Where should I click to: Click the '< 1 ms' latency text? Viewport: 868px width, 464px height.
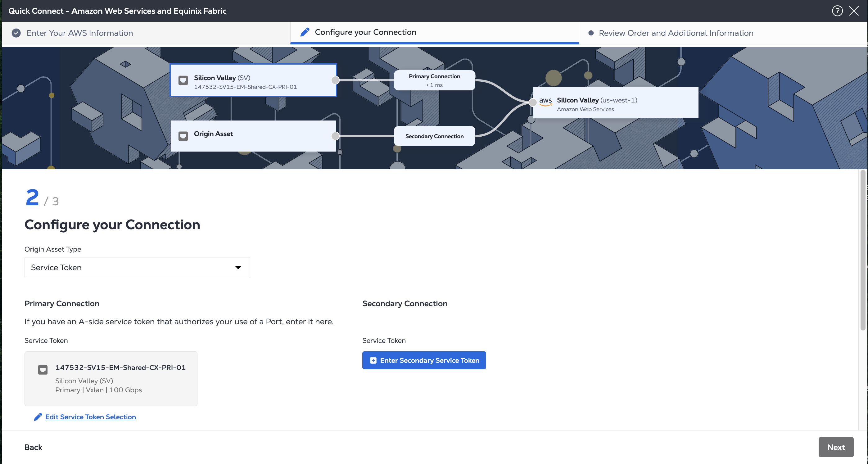pyautogui.click(x=434, y=85)
